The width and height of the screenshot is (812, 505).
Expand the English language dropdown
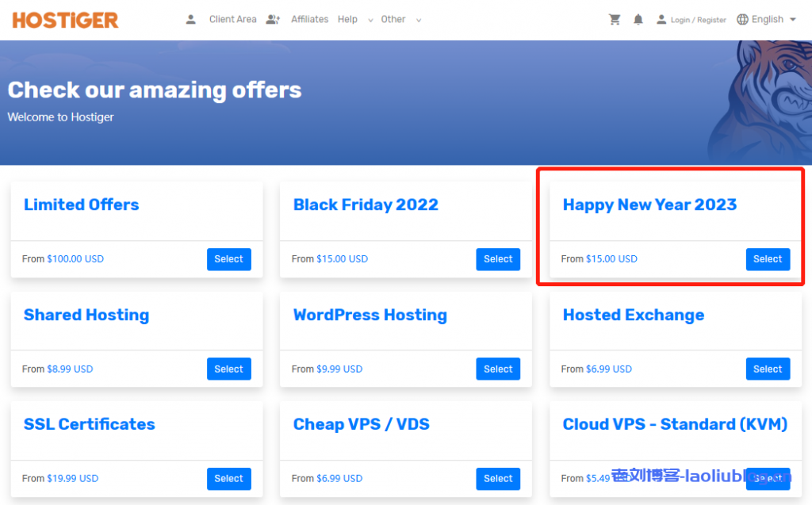pos(792,20)
